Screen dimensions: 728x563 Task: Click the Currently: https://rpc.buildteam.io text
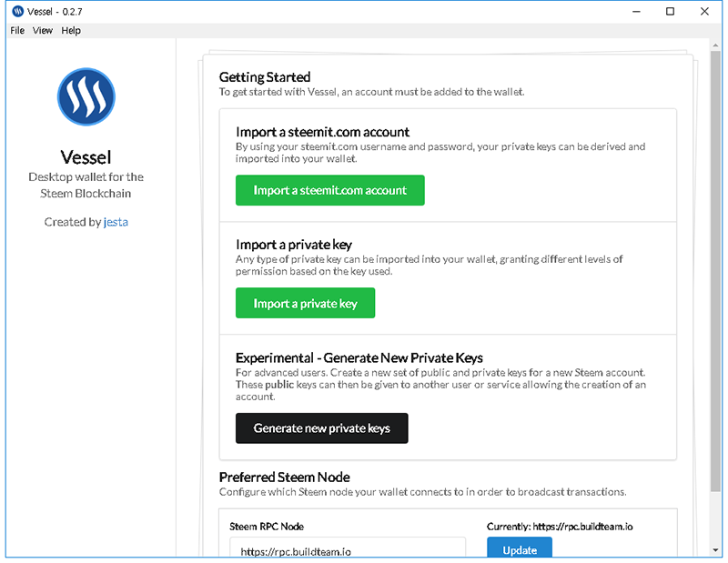pyautogui.click(x=560, y=527)
